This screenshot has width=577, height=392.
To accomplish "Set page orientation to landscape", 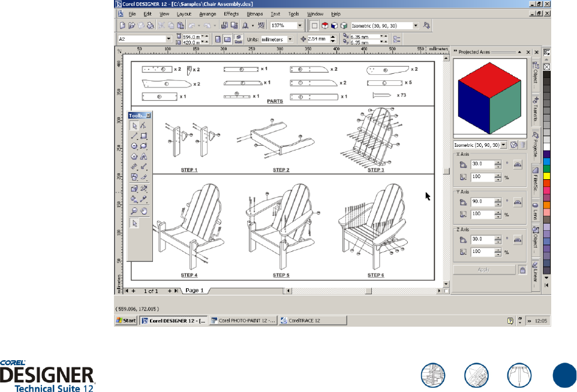I will (227, 39).
